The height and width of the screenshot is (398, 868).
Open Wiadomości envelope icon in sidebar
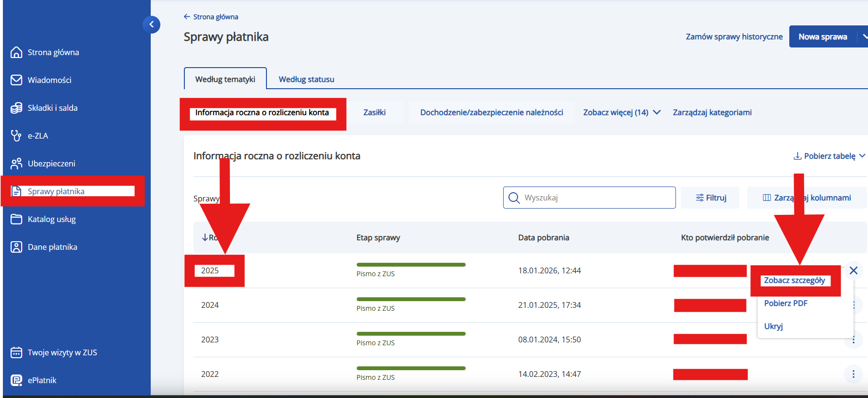pyautogui.click(x=16, y=80)
